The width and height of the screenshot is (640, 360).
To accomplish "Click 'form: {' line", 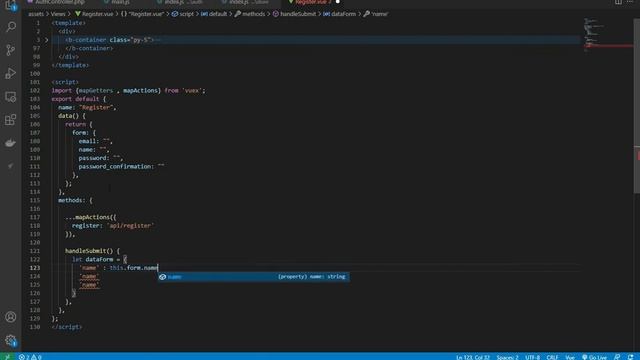I will 84,133.
